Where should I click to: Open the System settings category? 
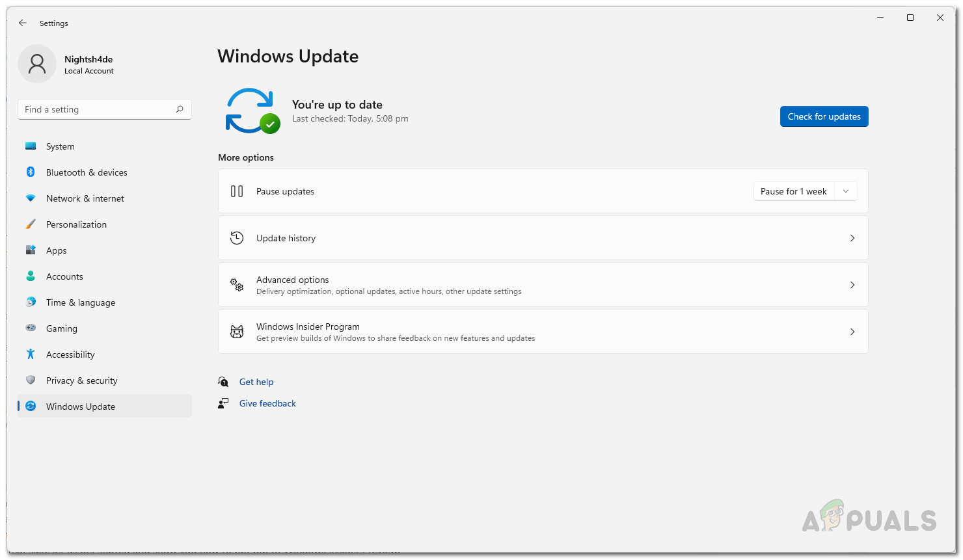105,146
